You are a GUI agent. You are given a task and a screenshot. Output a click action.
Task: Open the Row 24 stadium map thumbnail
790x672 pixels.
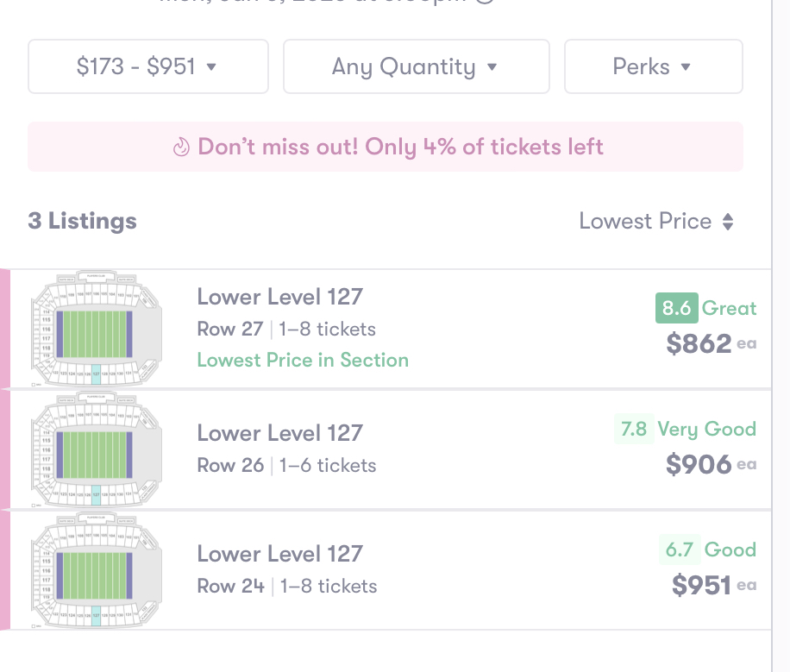[x=96, y=570]
